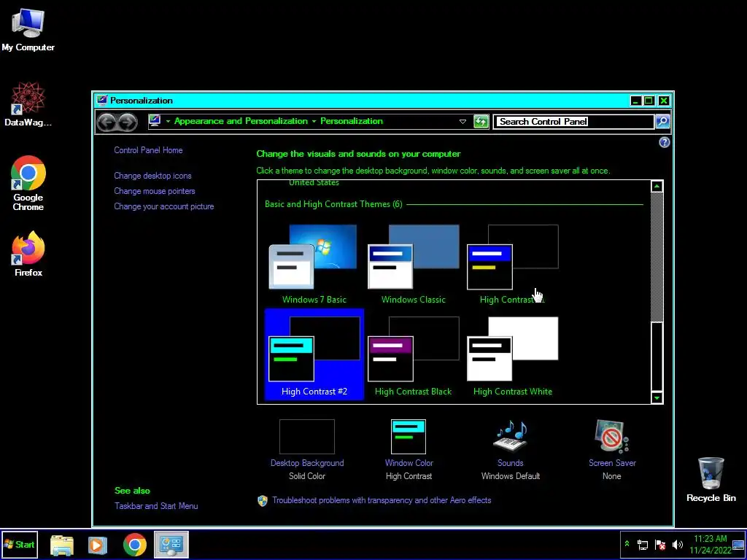Go back with the Back arrow button
Viewport: 747px width, 560px height.
(x=107, y=122)
